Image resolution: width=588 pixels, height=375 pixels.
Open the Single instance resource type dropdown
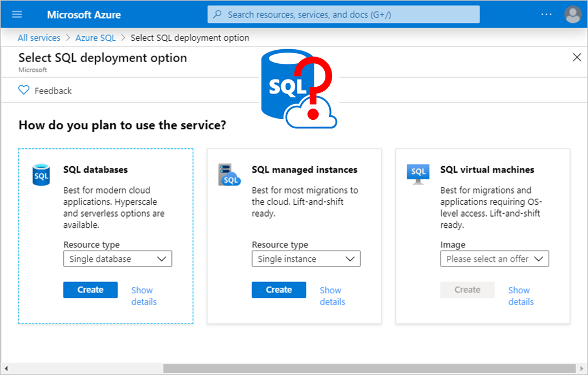[306, 259]
